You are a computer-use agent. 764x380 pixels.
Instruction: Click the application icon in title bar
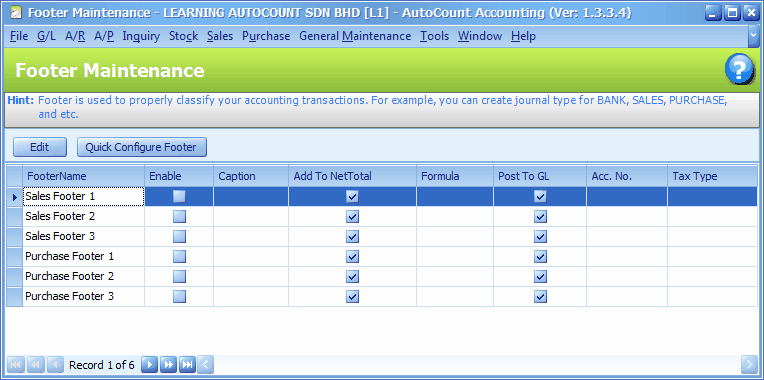point(17,13)
